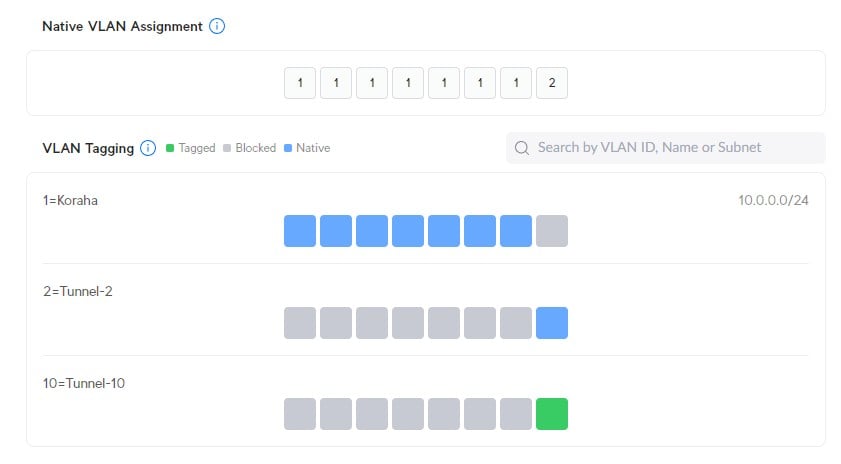
Task: Click the gray Blocked legend indicator
Action: (227, 148)
